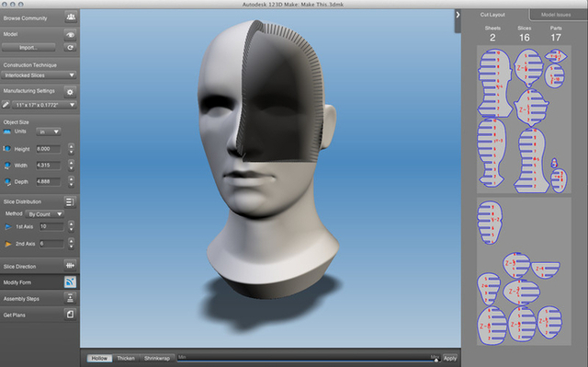Adjust 2nd Axis stepper
Image resolution: width=588 pixels, height=367 pixels.
tap(72, 244)
